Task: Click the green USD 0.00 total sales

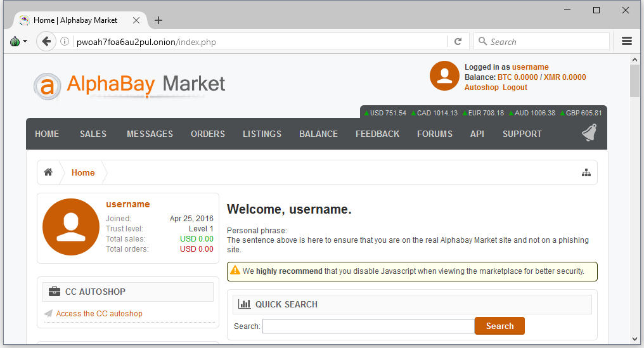Action: click(x=196, y=239)
